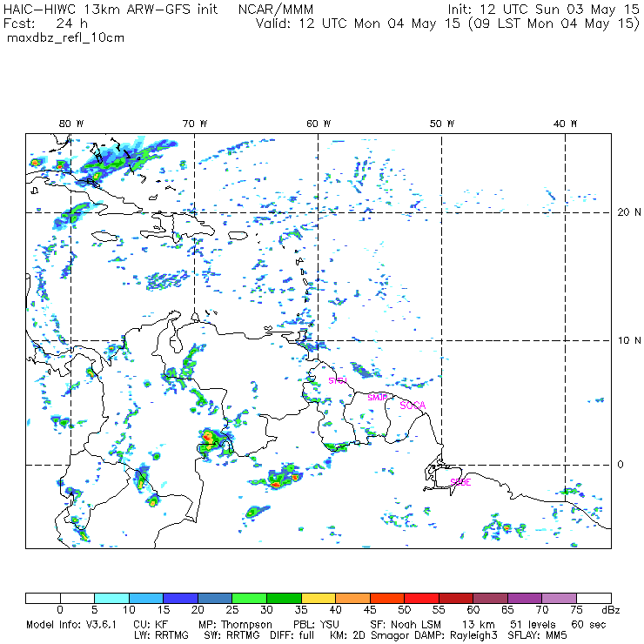Select the light violet 70–75 dBz swatch
The width and height of the screenshot is (644, 644).
point(560,598)
